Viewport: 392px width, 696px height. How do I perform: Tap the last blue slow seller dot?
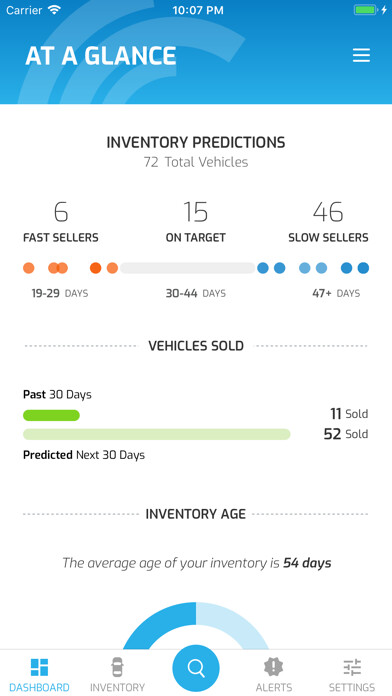363,268
